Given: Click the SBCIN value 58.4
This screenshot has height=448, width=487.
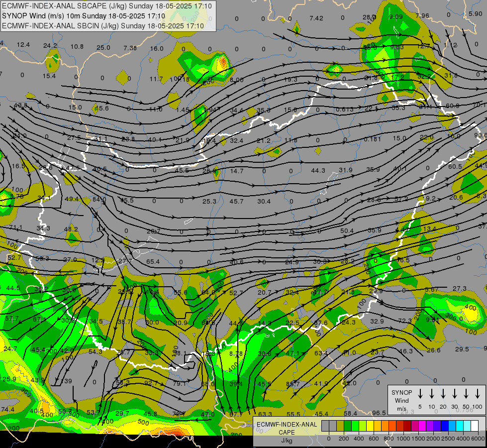Looking at the screenshot, I should 350,413.
